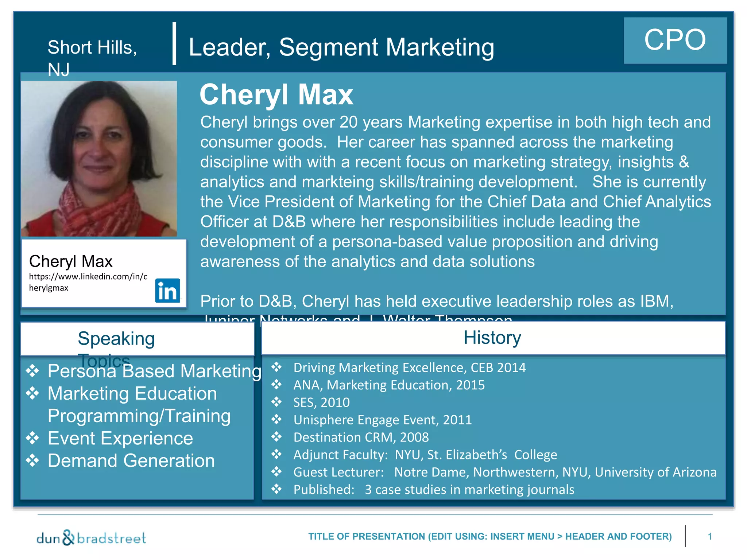Click the diamond bullet beside Persona Based Marketing
The image size is (747, 560).
32,371
